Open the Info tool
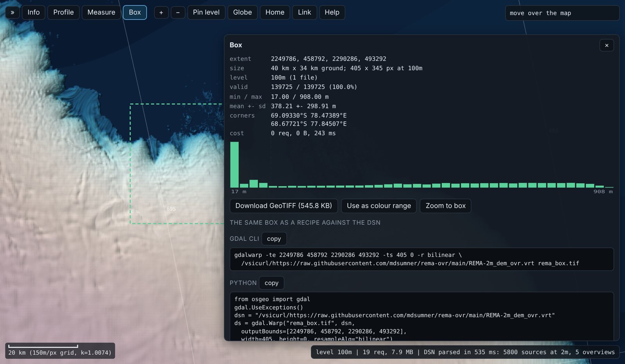 pos(34,12)
